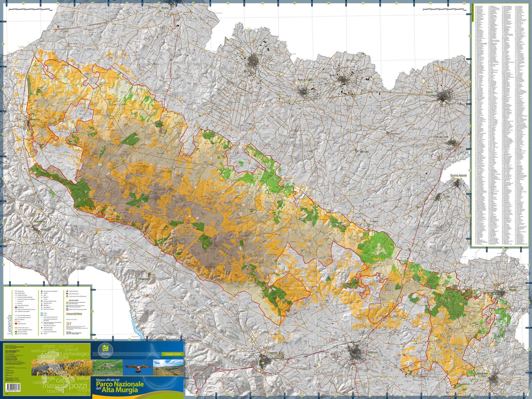532x399 pixels.
Task: Click the Maneggi legend symbol
Action: coord(42,305)
